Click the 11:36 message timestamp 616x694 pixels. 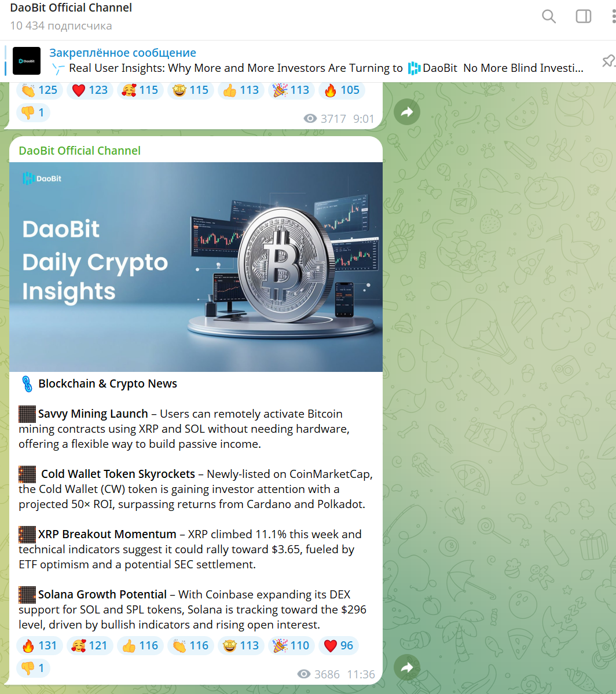coord(361,674)
